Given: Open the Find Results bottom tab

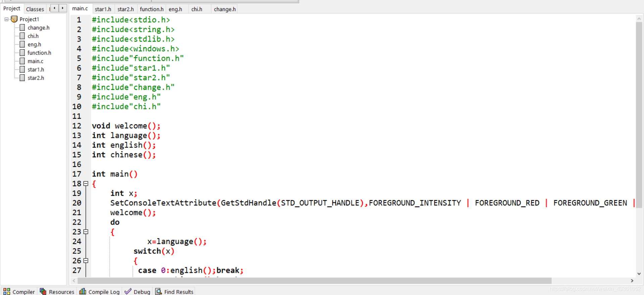Looking at the screenshot, I should [x=174, y=291].
